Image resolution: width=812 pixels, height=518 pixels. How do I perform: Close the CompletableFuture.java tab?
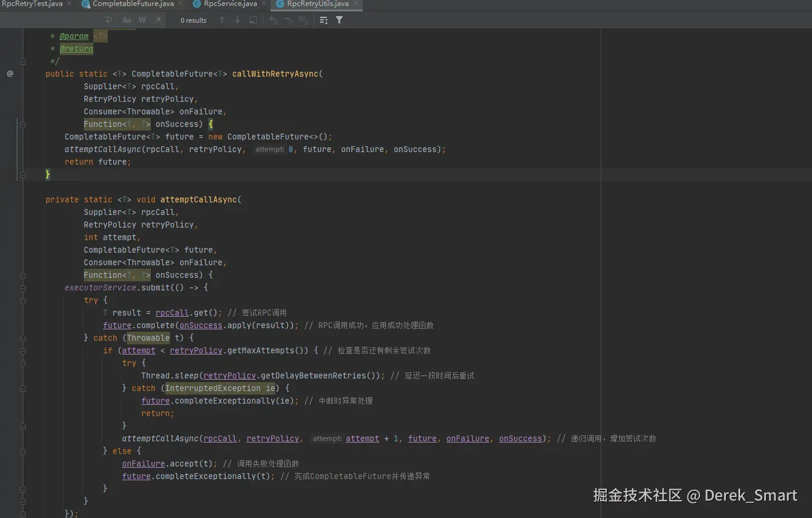click(180, 4)
